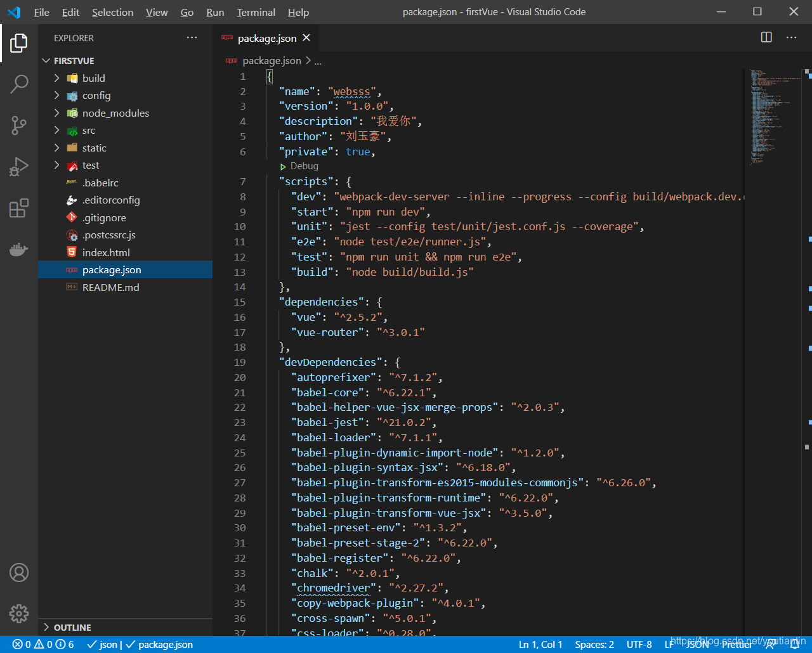
Task: Open Explorer views and more actions ellipsis
Action: click(192, 38)
